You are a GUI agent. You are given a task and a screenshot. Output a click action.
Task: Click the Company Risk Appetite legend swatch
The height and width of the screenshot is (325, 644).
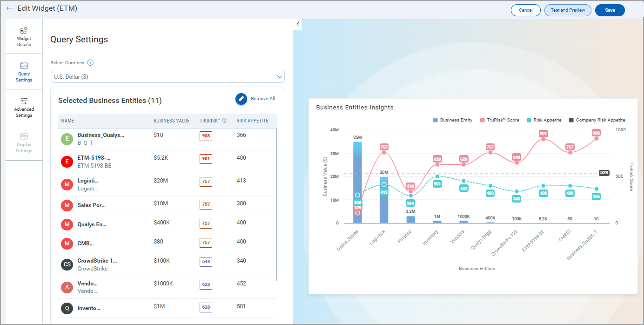click(571, 120)
